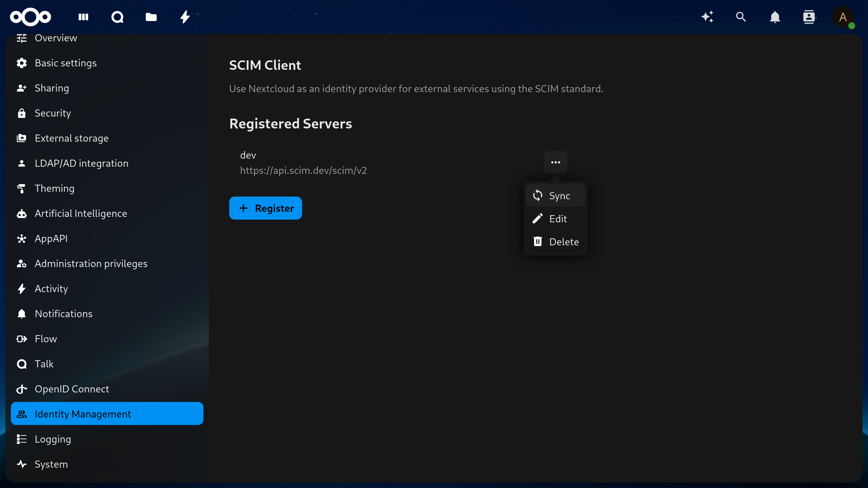Open OpenID Connect settings
Image resolution: width=868 pixels, height=488 pixels.
pos(72,389)
